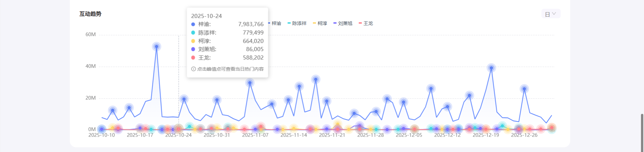Click the chevron arrow beside 日

(554, 14)
